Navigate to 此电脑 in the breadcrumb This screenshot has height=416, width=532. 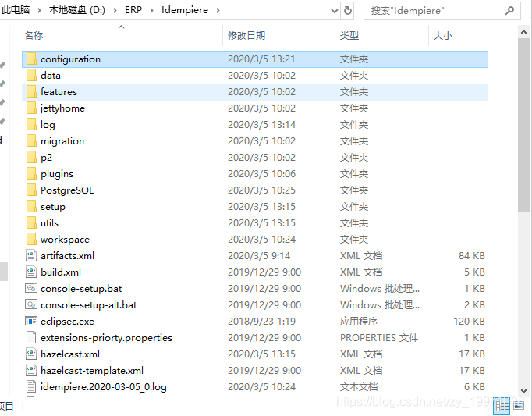point(16,10)
